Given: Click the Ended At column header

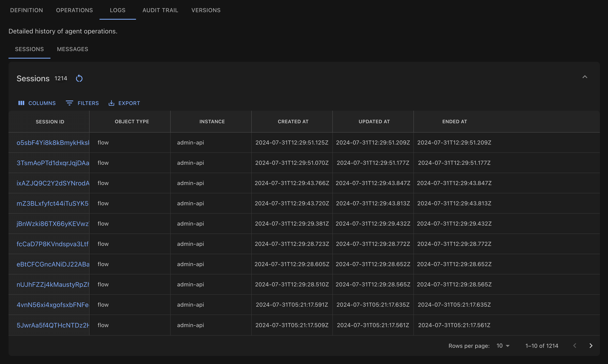Looking at the screenshot, I should tap(454, 122).
